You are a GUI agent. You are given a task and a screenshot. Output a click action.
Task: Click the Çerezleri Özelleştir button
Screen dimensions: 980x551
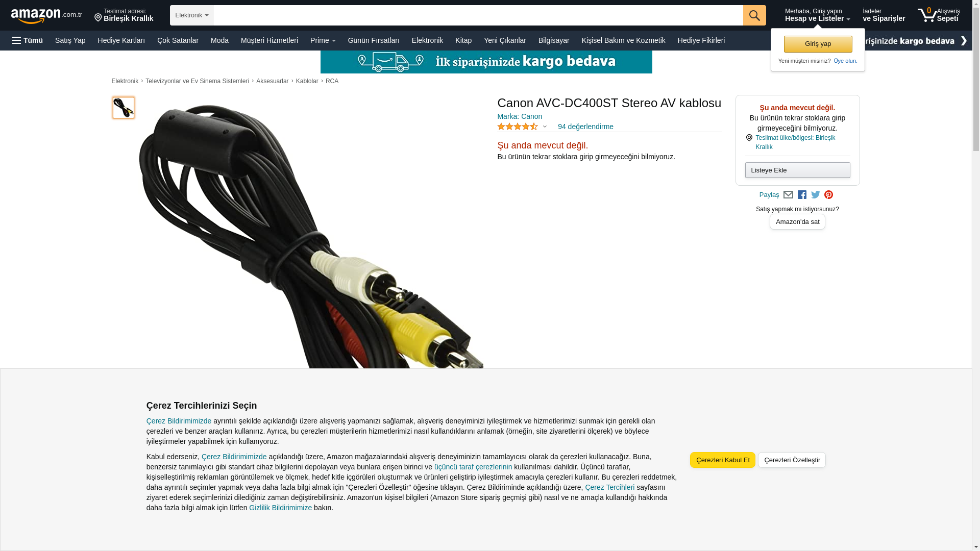792,460
